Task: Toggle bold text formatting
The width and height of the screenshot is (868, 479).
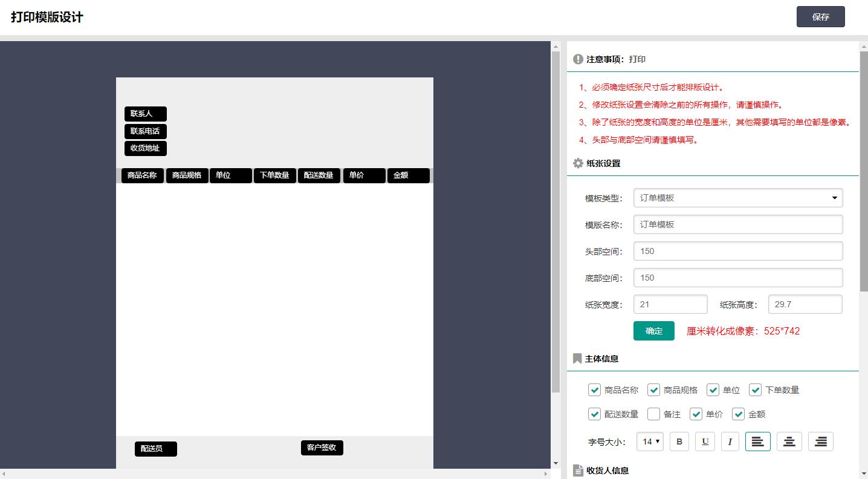Action: coord(679,442)
